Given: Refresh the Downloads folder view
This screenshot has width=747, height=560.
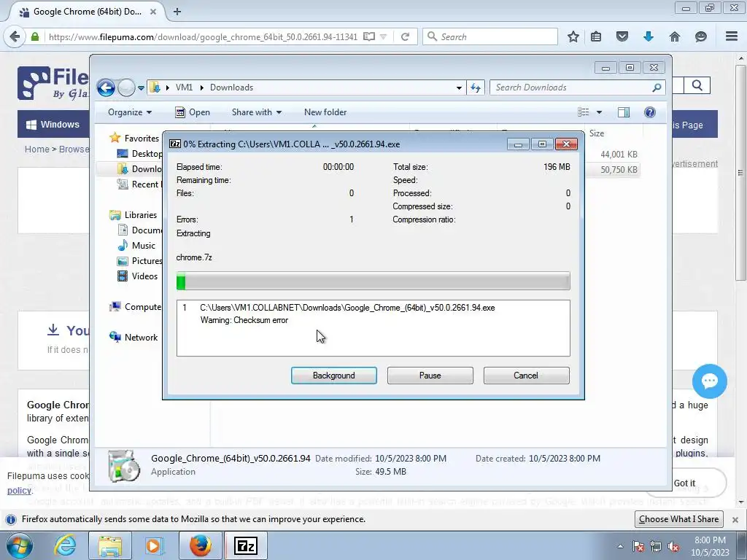Looking at the screenshot, I should click(x=476, y=87).
